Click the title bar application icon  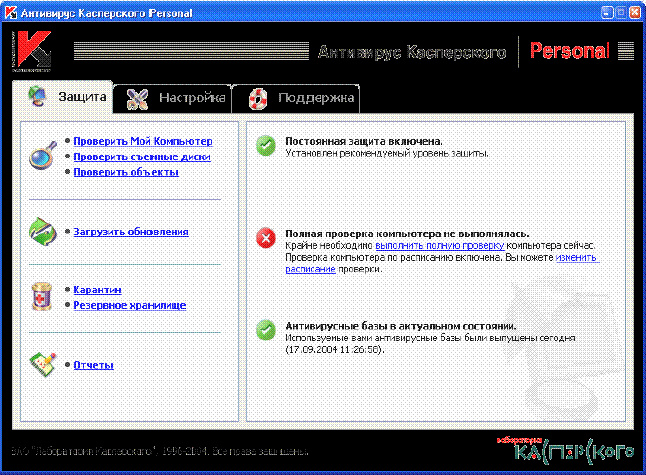pyautogui.click(x=11, y=13)
